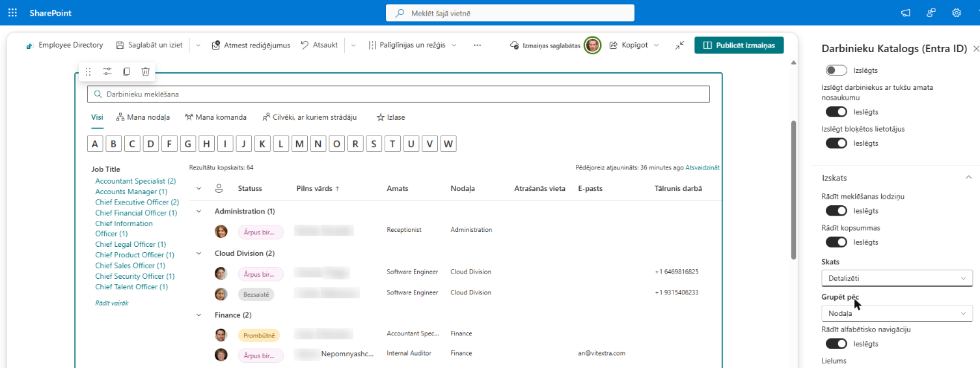Open the toolbar's three-dot more options menu
Image resolution: width=980 pixels, height=368 pixels.
point(477,45)
